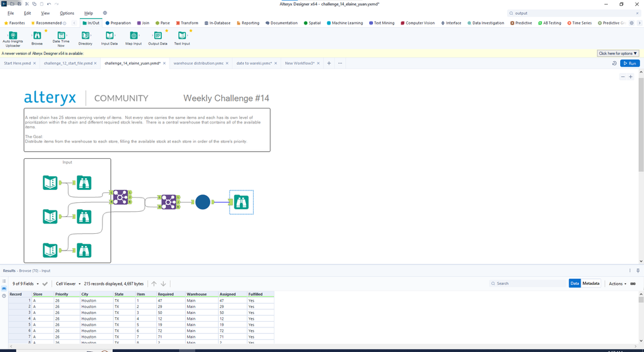Select the second Join tool on the canvas
Image resolution: width=644 pixels, height=352 pixels.
click(x=168, y=202)
